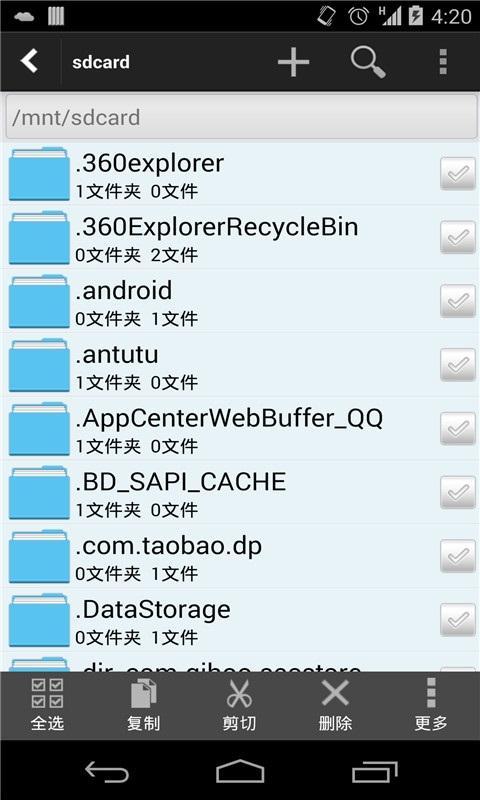The image size is (480, 800).
Task: Check the .360explorer folder checkbox
Action: tap(458, 173)
